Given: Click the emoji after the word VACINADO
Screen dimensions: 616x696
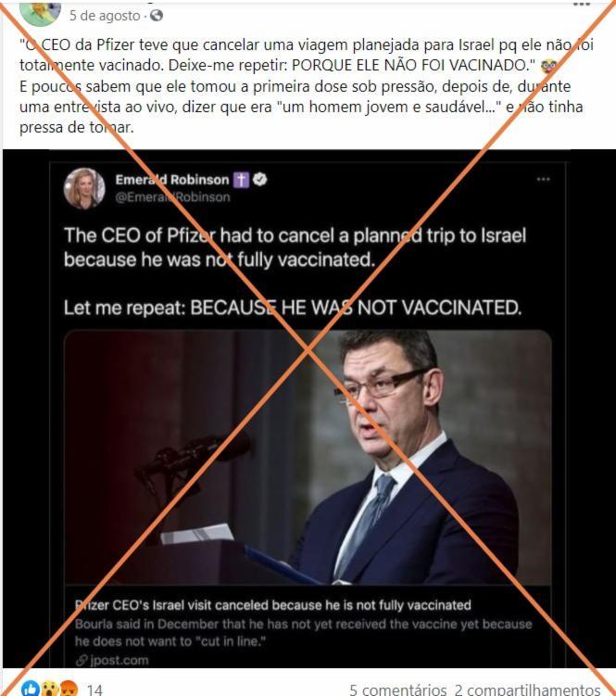Looking at the screenshot, I should [549, 66].
